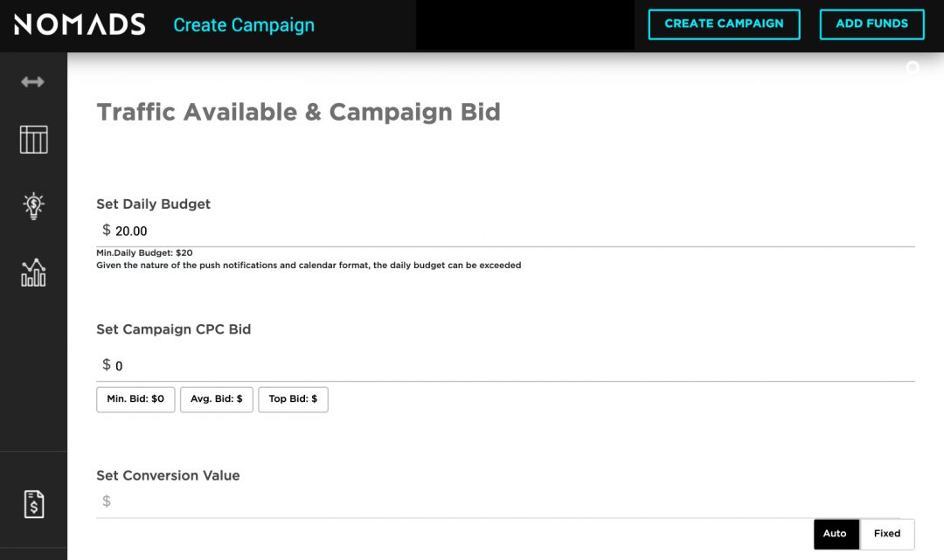This screenshot has width=944, height=560.
Task: Click the sidebar expand arrows icon
Action: 33,82
